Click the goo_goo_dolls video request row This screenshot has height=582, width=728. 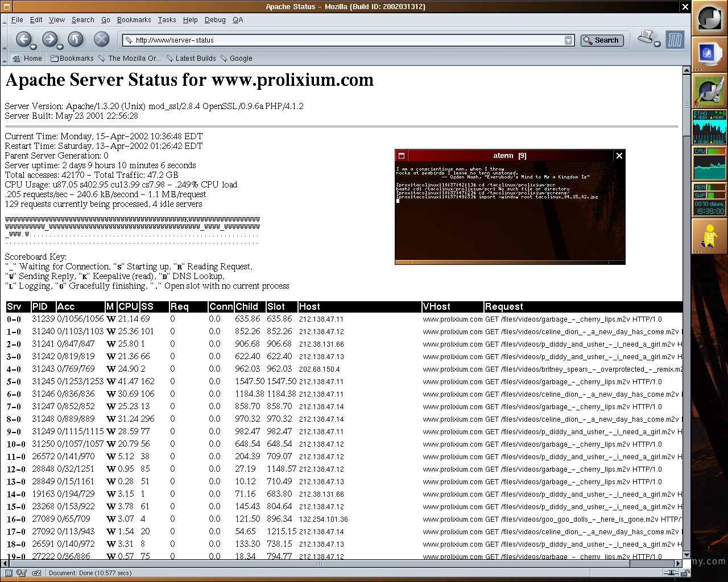pyautogui.click(x=583, y=519)
